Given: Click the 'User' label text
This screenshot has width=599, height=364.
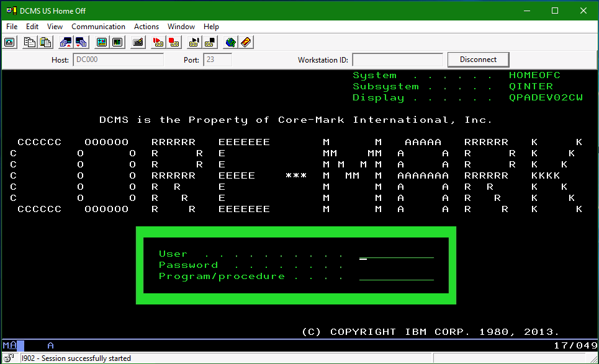Looking at the screenshot, I should click(173, 254).
